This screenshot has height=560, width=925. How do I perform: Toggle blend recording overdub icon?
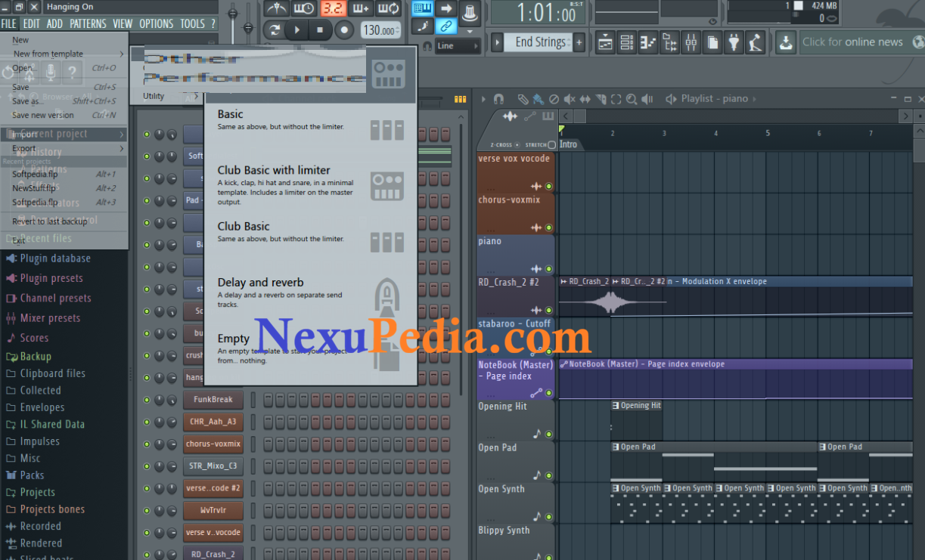coord(361,9)
